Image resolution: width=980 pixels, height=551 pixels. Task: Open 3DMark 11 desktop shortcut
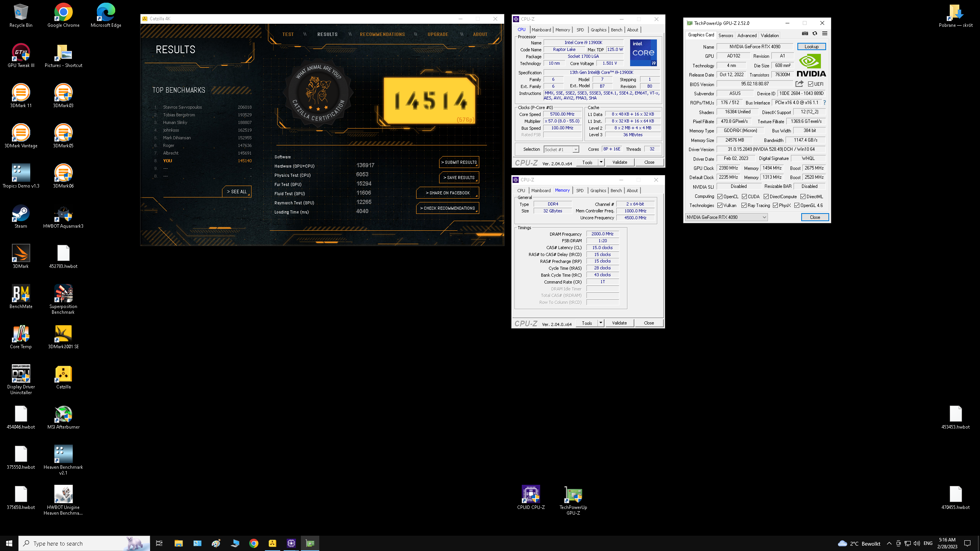(x=21, y=96)
